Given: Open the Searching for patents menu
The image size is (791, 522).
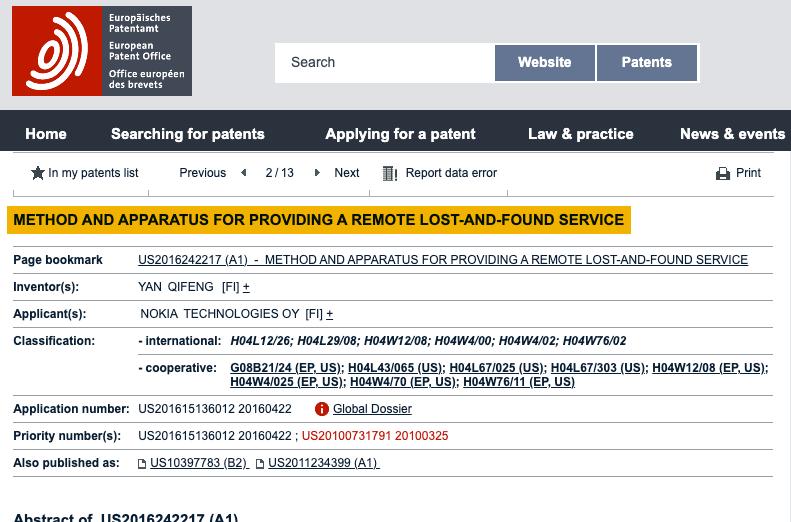Looking at the screenshot, I should [x=188, y=134].
